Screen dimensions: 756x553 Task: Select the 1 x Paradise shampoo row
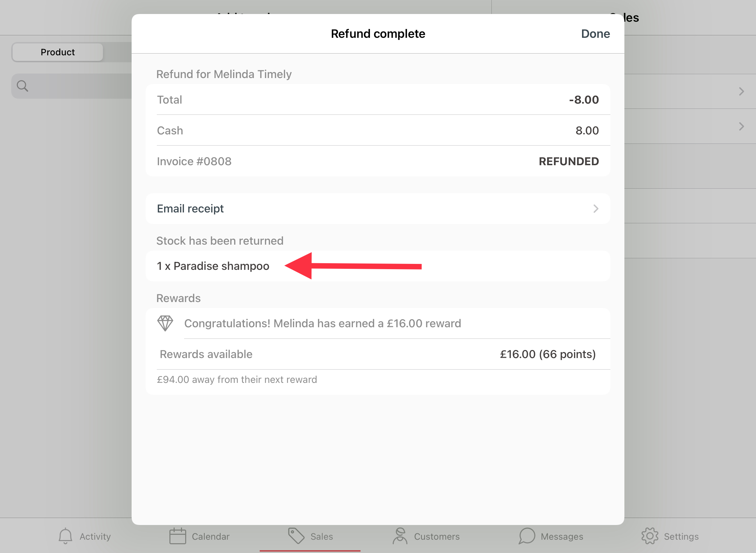coord(378,266)
